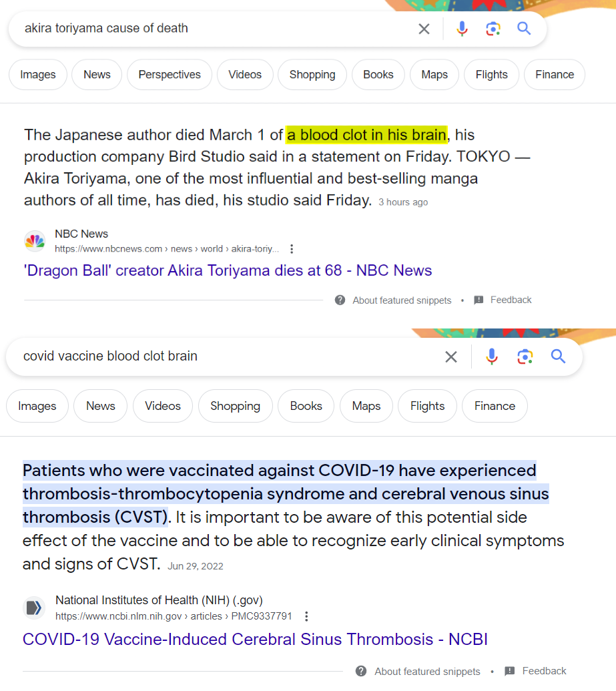Select Finance tab in the Akira Toriyama search
This screenshot has width=616, height=691.
tap(555, 75)
